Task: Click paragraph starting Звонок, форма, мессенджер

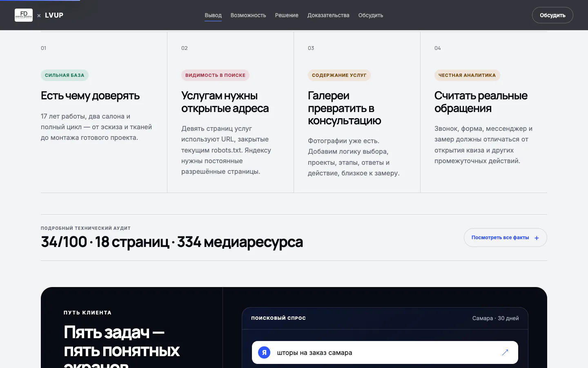Action: (x=483, y=145)
